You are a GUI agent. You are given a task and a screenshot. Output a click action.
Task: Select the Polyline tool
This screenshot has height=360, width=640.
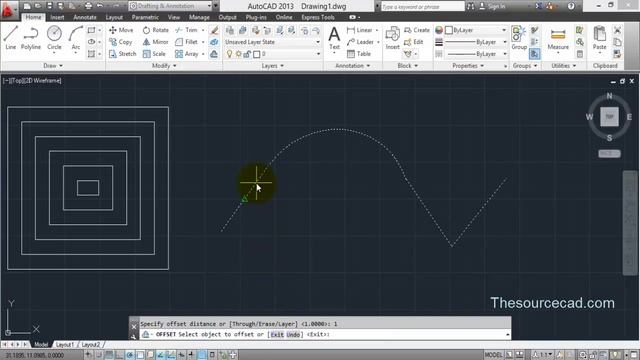(x=31, y=38)
